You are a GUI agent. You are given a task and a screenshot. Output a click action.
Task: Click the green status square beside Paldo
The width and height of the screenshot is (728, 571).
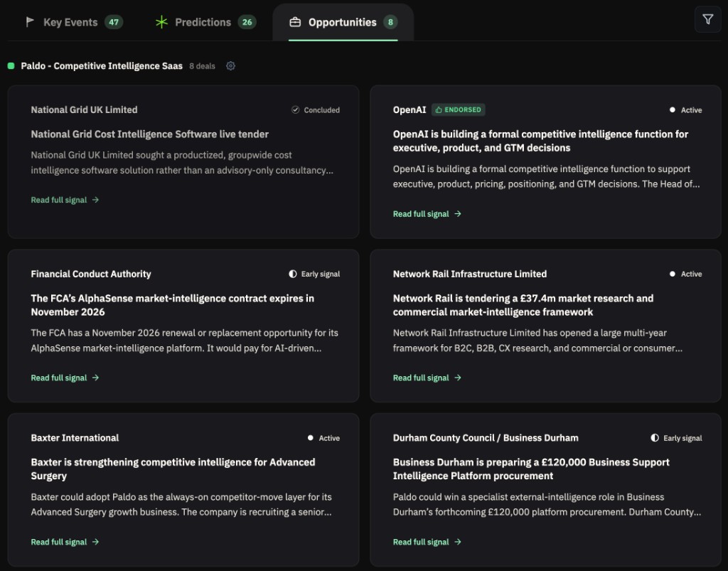(11, 66)
